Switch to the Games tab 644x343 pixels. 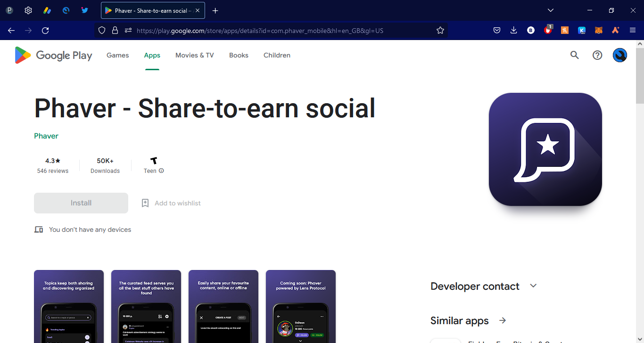(x=117, y=55)
